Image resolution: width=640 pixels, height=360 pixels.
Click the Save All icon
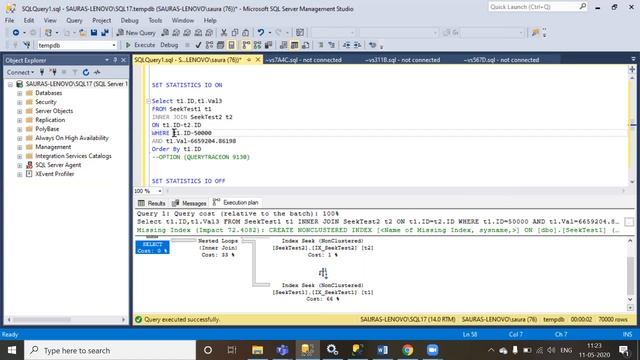pos(105,33)
